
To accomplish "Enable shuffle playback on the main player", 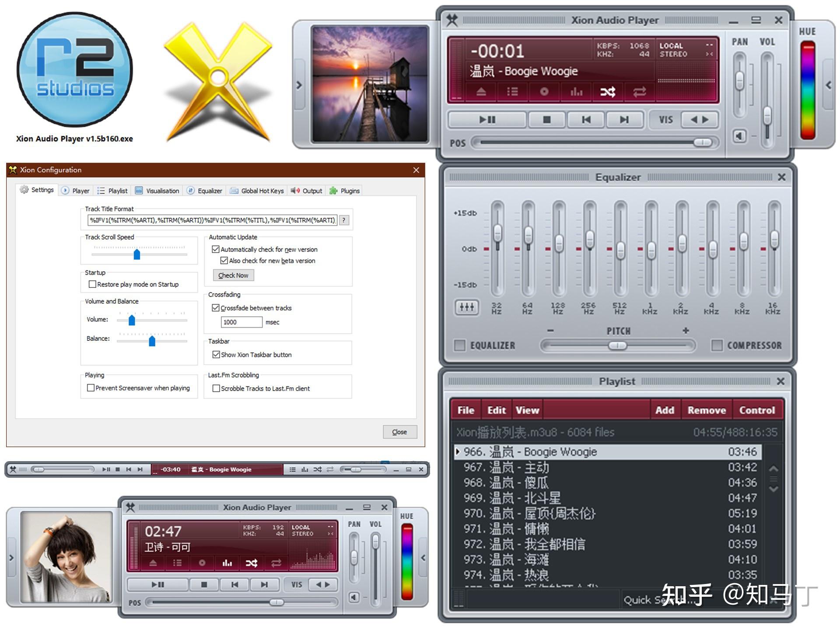I will pyautogui.click(x=607, y=92).
